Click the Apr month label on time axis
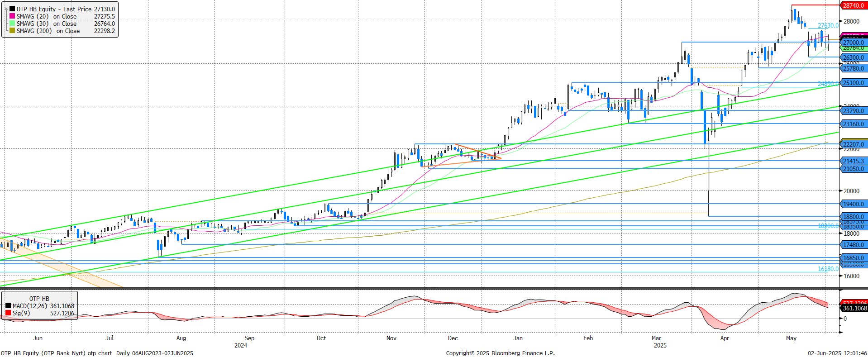 pyautogui.click(x=725, y=338)
